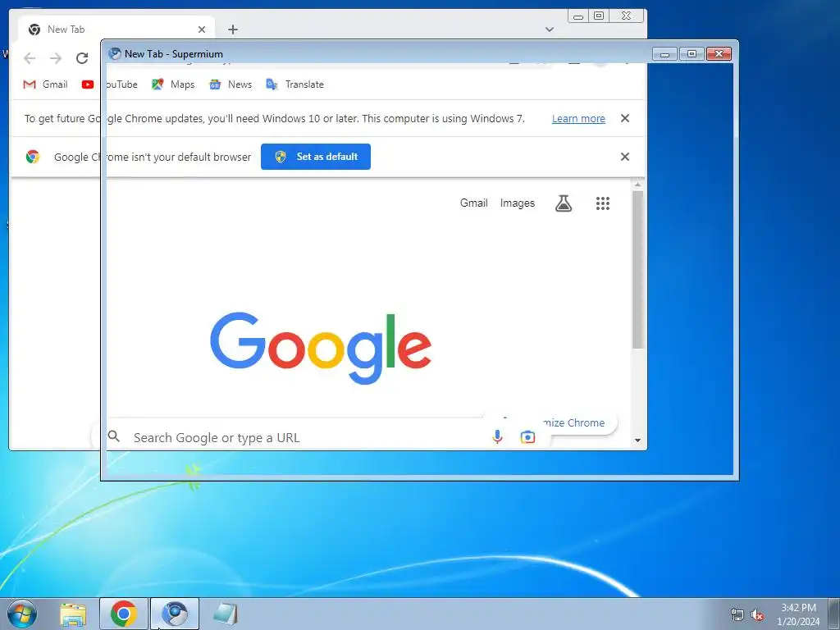The height and width of the screenshot is (630, 840).
Task: Open Search Labs flask icon
Action: pos(563,203)
